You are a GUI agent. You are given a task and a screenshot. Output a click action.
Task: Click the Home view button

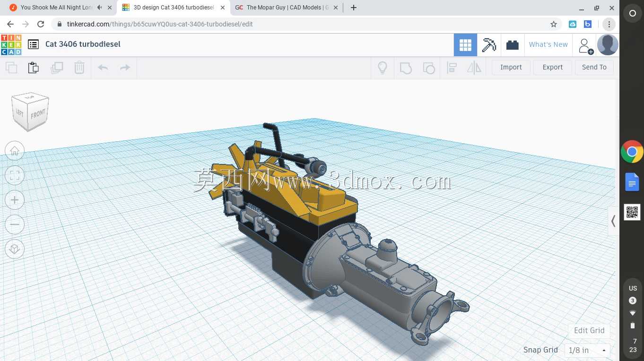(15, 151)
